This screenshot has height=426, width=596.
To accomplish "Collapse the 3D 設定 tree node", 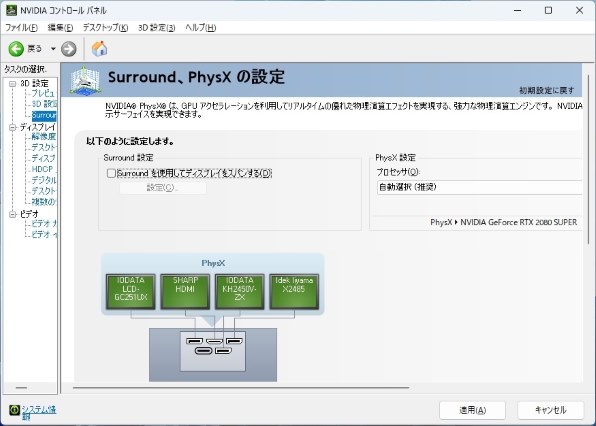I will (x=13, y=84).
